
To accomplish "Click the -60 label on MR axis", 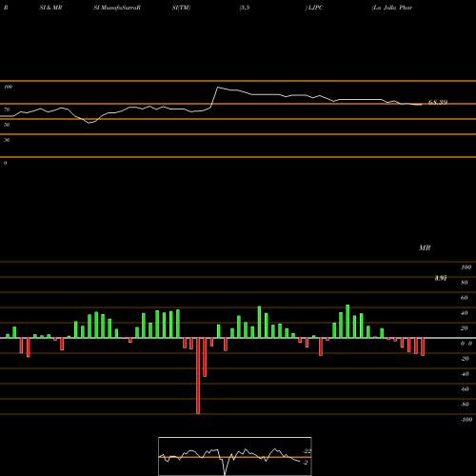I will [465, 389].
